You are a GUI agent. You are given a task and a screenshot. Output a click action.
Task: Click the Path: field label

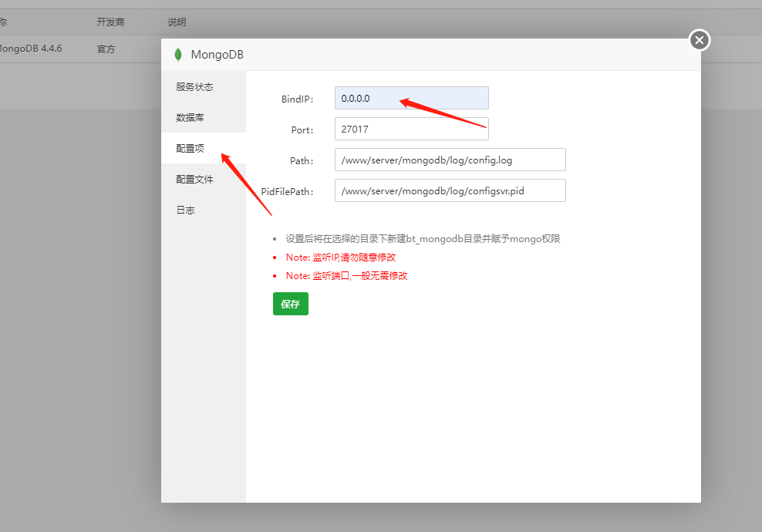pos(302,161)
